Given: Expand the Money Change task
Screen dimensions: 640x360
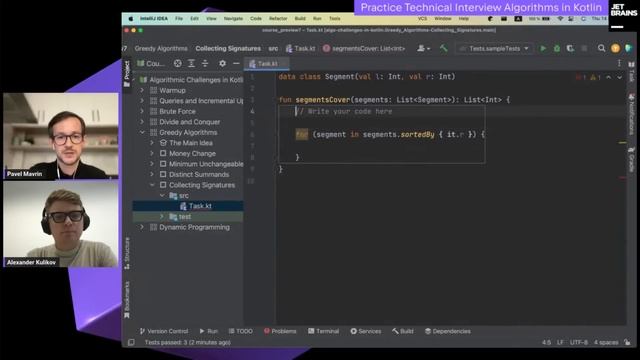Looking at the screenshot, I should (152, 153).
